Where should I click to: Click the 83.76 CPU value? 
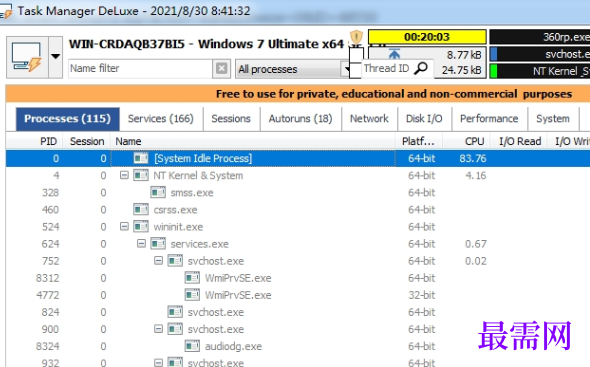(x=473, y=158)
